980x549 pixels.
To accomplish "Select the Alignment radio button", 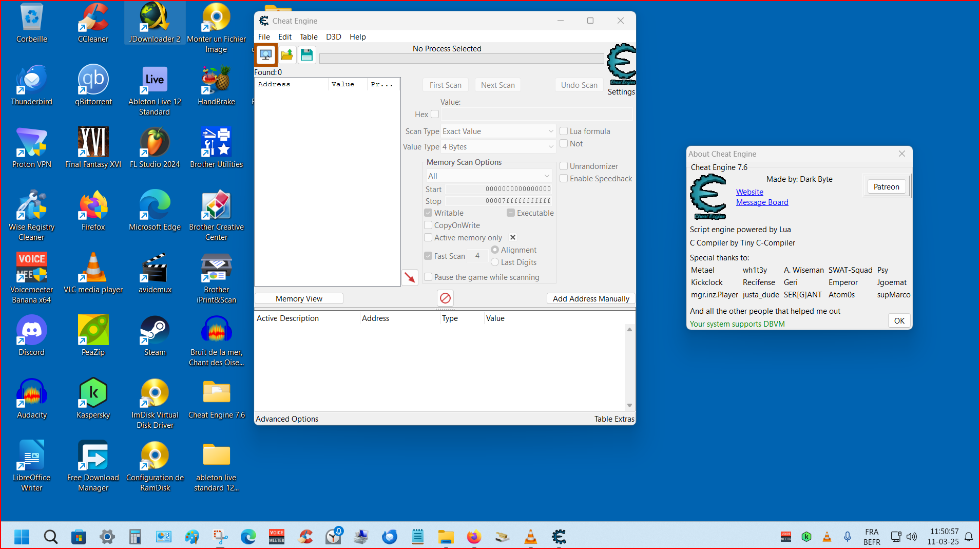I will point(495,250).
